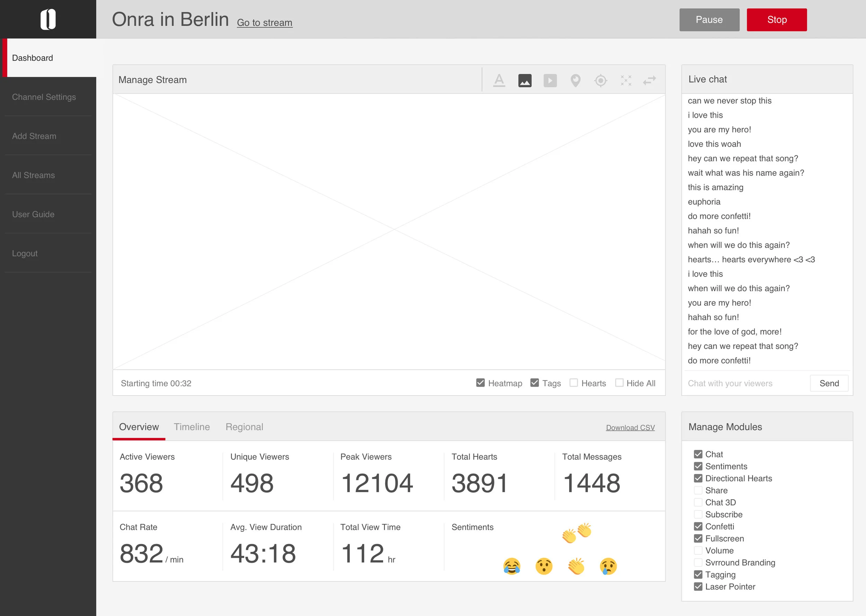Screen dimensions: 866x616
Task: Uncheck the Fullscreen module
Action: (698, 538)
